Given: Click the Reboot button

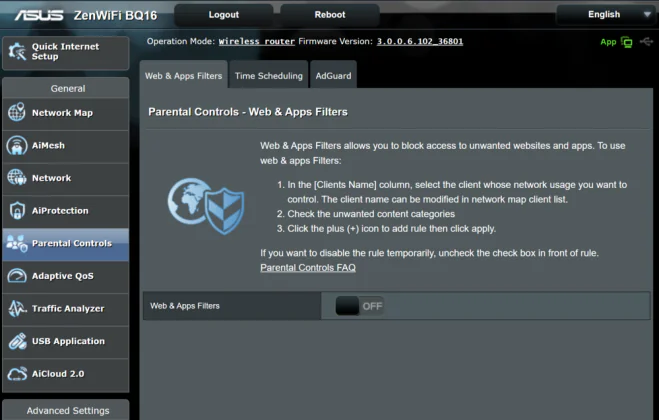Looking at the screenshot, I should tap(330, 15).
